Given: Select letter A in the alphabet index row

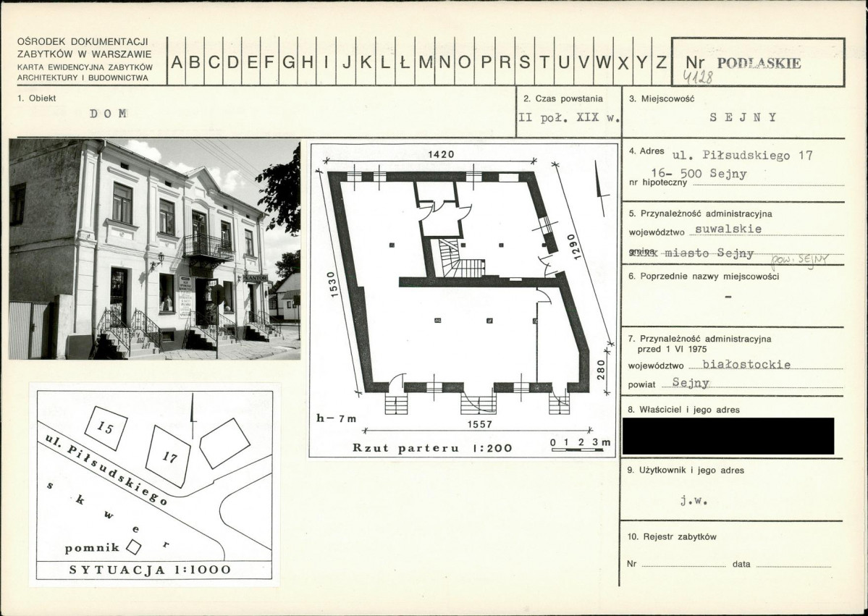Looking at the screenshot, I should click(177, 62).
